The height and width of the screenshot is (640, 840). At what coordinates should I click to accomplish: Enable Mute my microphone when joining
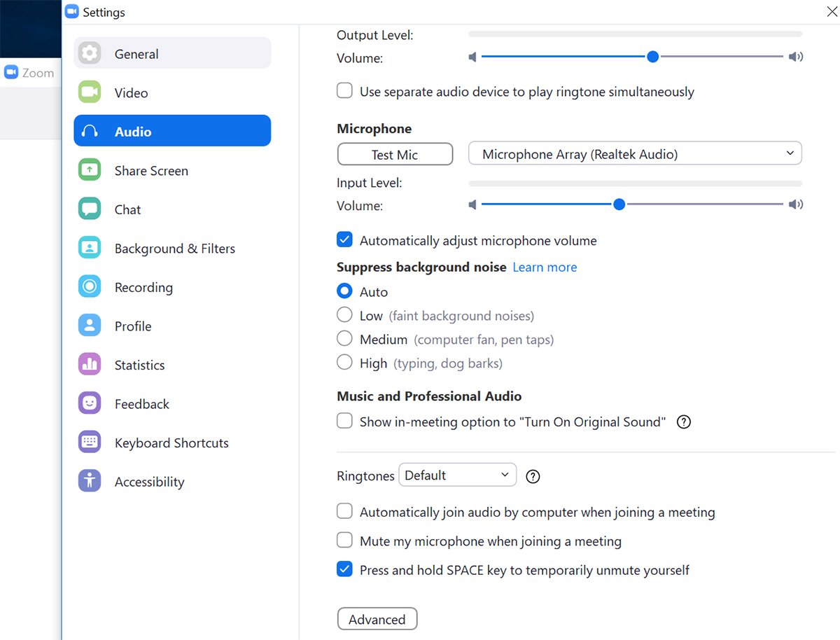344,541
